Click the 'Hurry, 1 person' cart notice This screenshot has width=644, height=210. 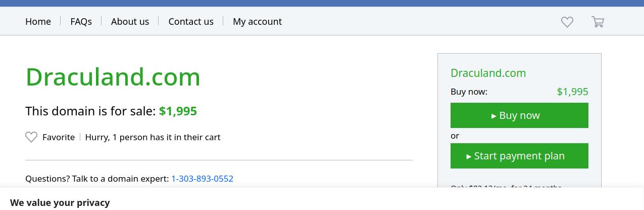click(x=153, y=137)
